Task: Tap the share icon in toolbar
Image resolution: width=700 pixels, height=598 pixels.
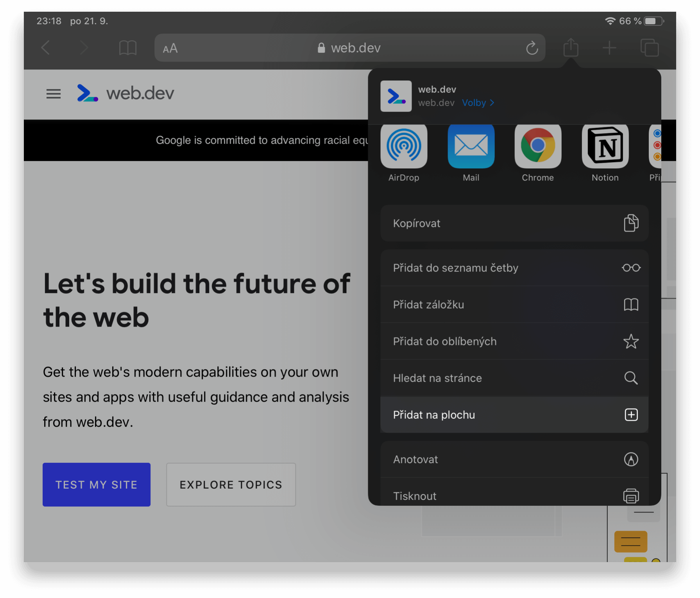Action: tap(571, 47)
